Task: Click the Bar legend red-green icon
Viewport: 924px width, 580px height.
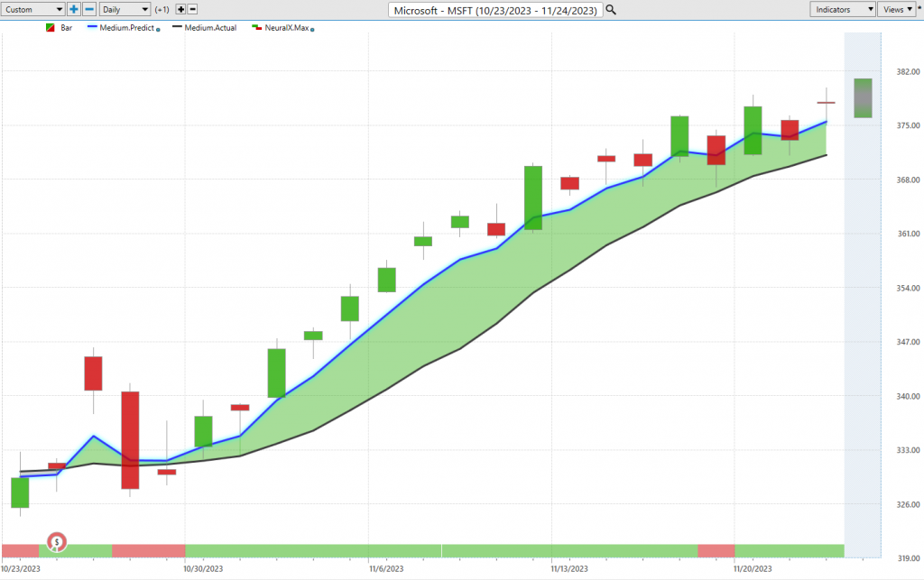Action: pos(51,28)
